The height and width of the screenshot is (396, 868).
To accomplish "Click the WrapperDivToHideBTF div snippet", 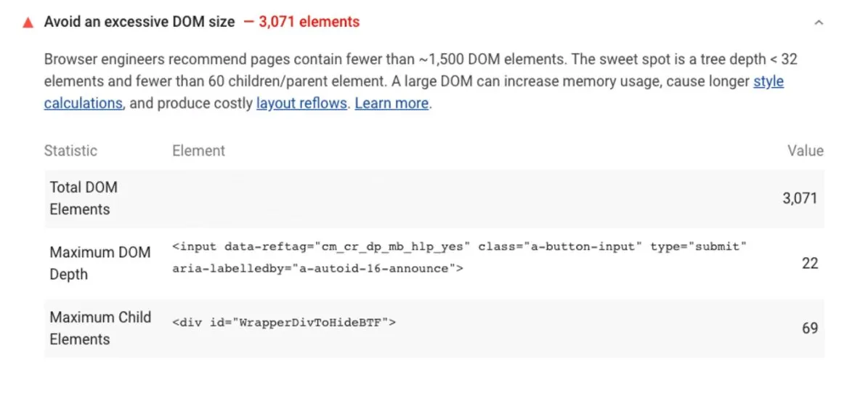I will pyautogui.click(x=284, y=323).
